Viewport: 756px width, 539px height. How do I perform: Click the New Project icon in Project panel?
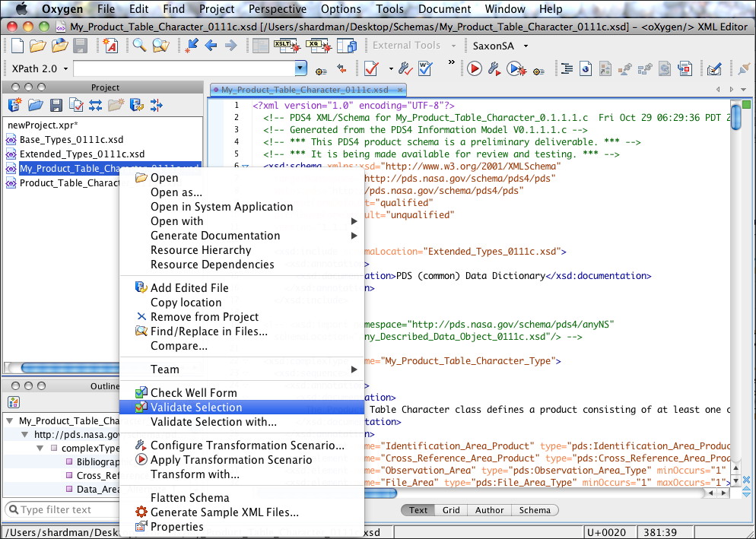click(x=14, y=105)
